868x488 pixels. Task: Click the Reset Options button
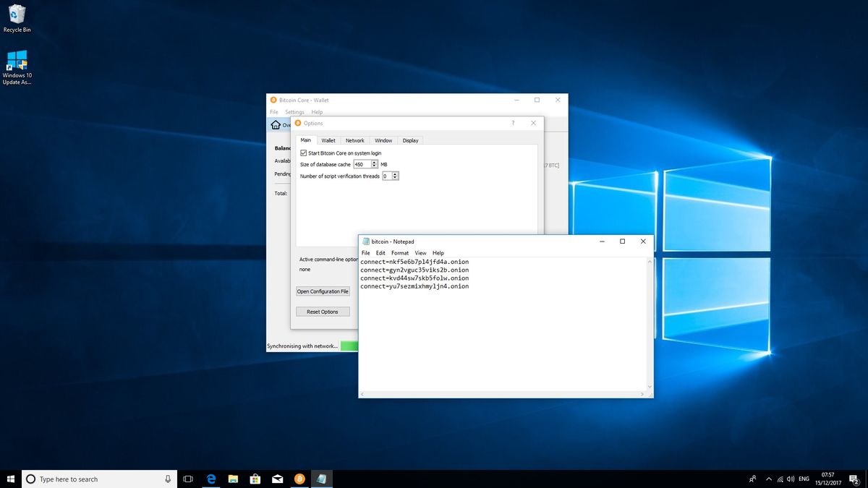coord(322,312)
